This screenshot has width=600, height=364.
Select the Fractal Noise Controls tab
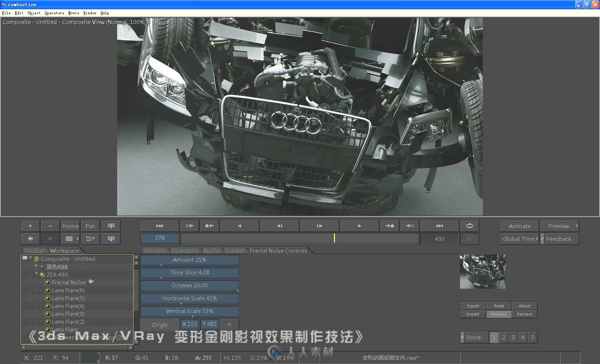click(279, 251)
